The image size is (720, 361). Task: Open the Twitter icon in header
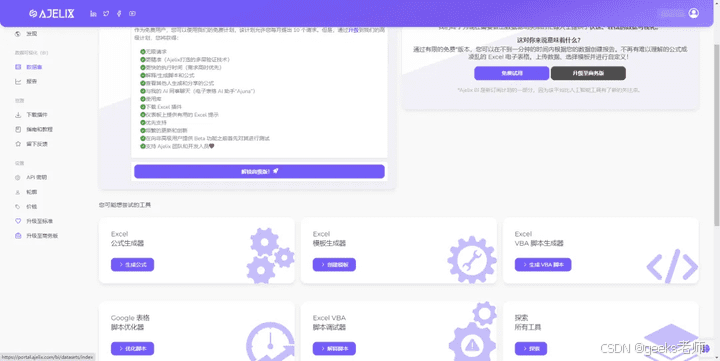coord(106,14)
